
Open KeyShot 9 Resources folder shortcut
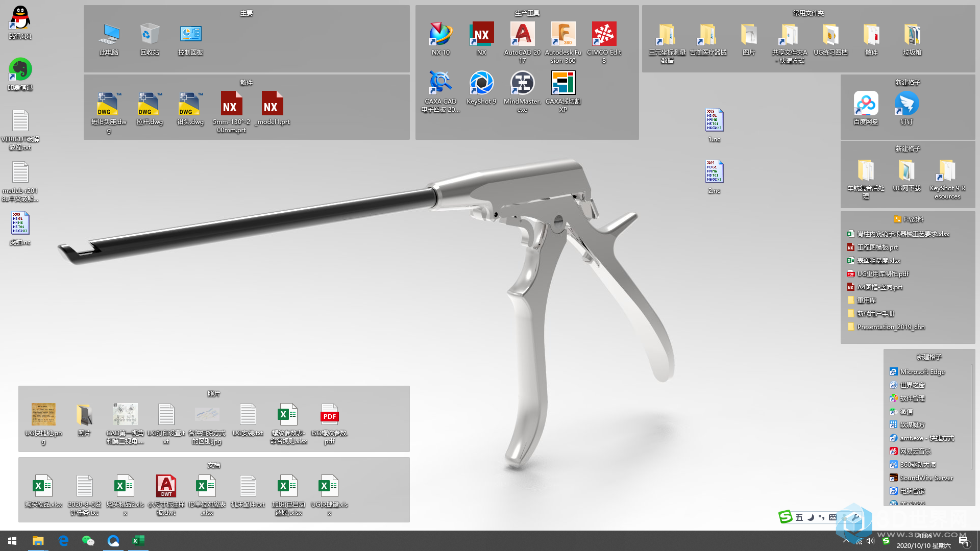pos(947,179)
